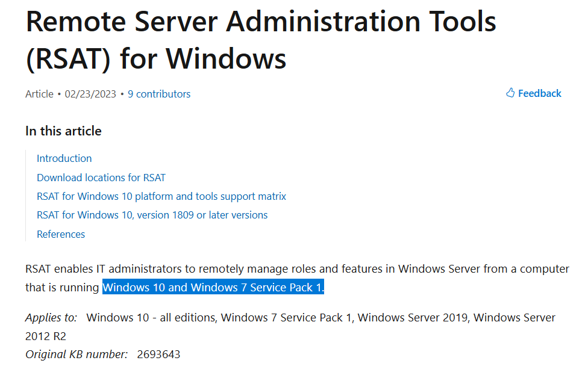Screen dimensions: 588x381
Task: Click the Original KB number label
Action: [77, 355]
